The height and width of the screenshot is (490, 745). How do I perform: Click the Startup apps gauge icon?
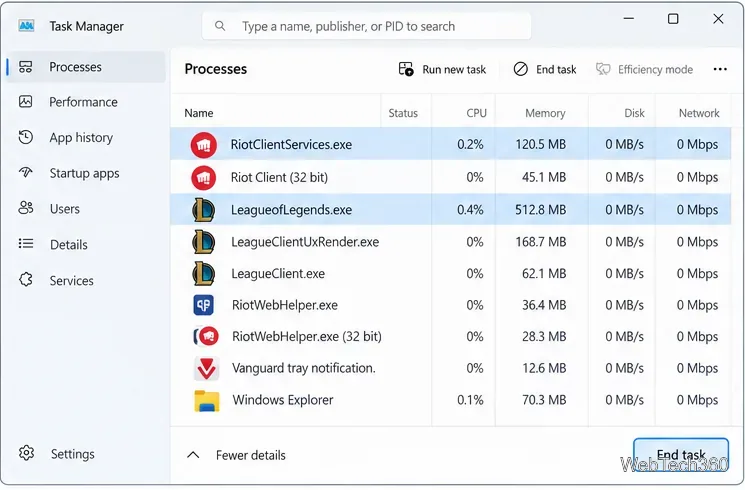(x=26, y=172)
